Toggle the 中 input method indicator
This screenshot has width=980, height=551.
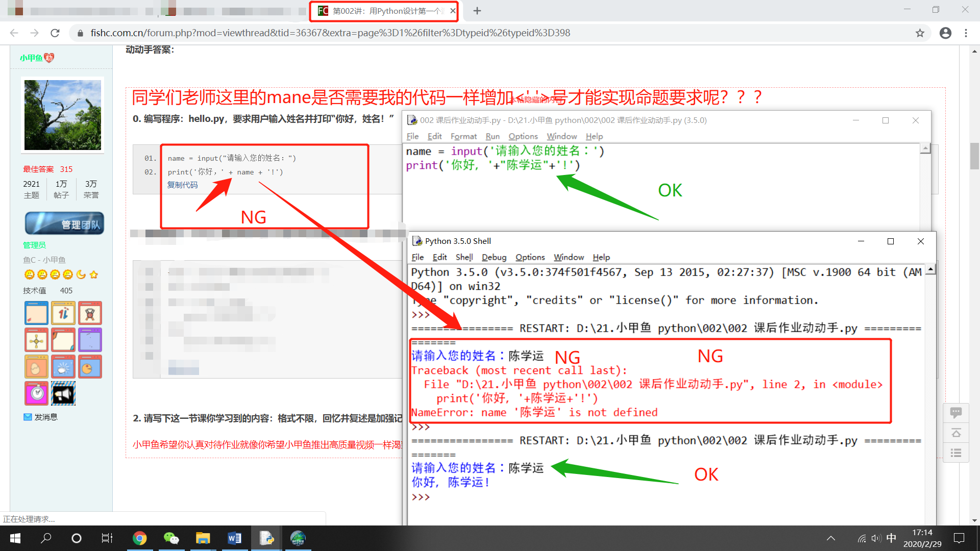[891, 538]
